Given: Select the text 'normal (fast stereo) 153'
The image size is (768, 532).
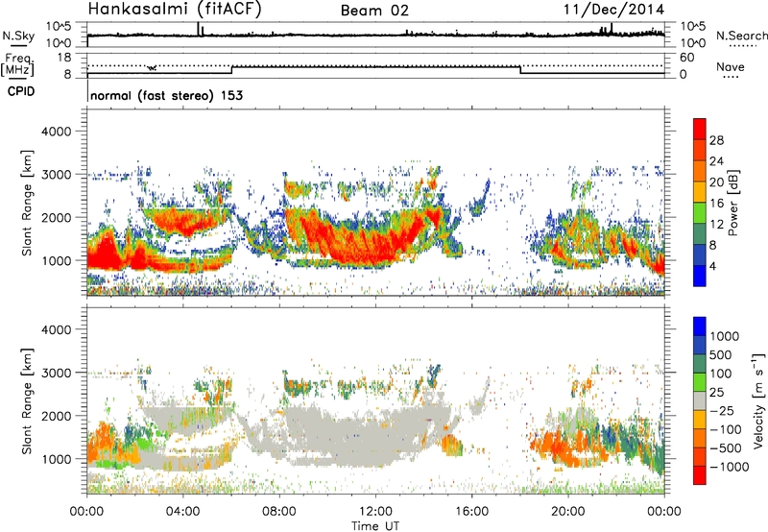Looking at the screenshot, I should [167, 95].
